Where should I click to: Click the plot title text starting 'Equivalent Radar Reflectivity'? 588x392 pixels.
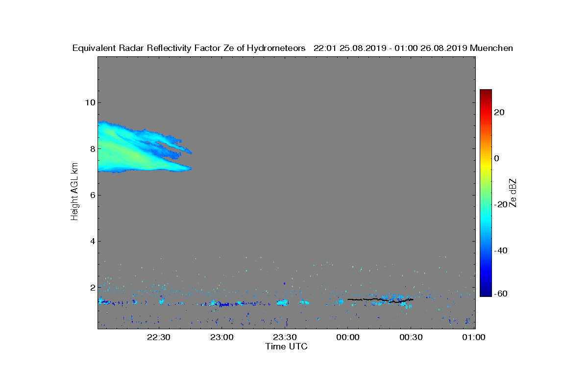(x=293, y=48)
